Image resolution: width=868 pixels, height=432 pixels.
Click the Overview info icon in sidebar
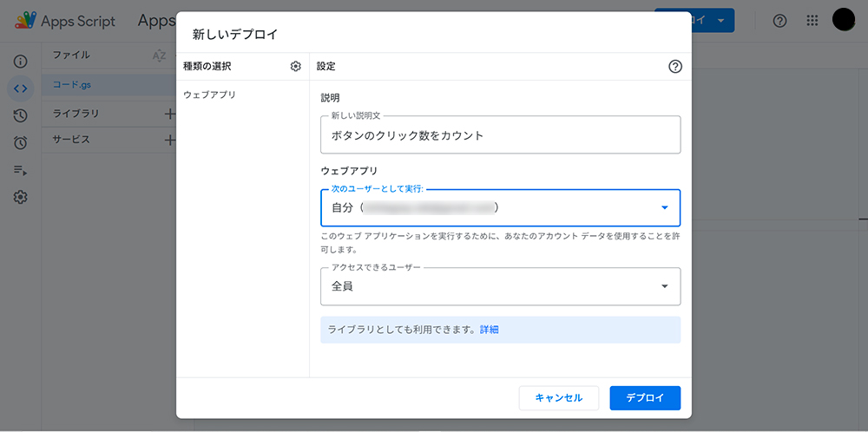point(20,62)
